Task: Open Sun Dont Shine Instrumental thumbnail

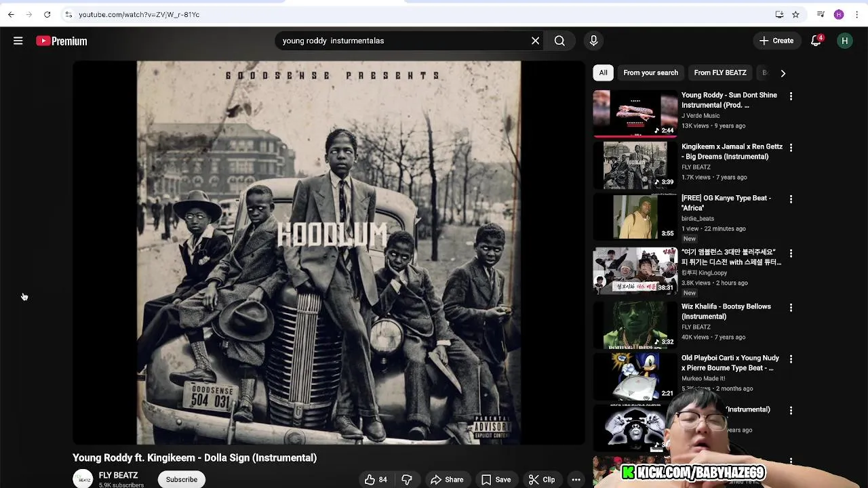Action: tap(635, 113)
